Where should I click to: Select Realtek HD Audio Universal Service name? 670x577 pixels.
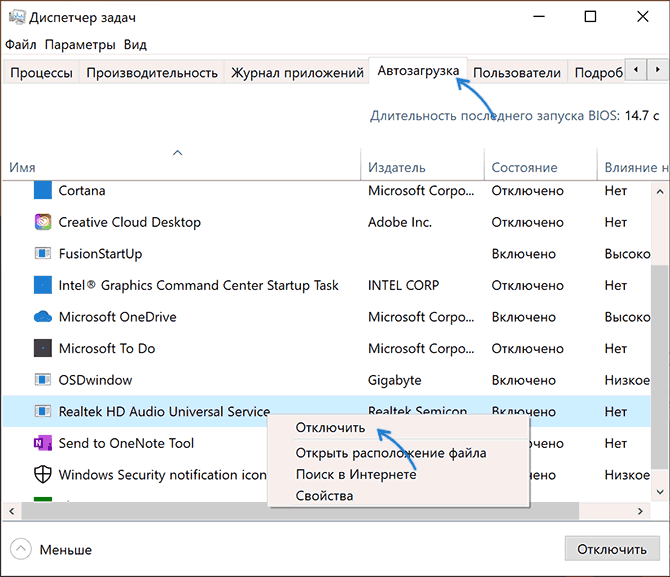[x=164, y=411]
